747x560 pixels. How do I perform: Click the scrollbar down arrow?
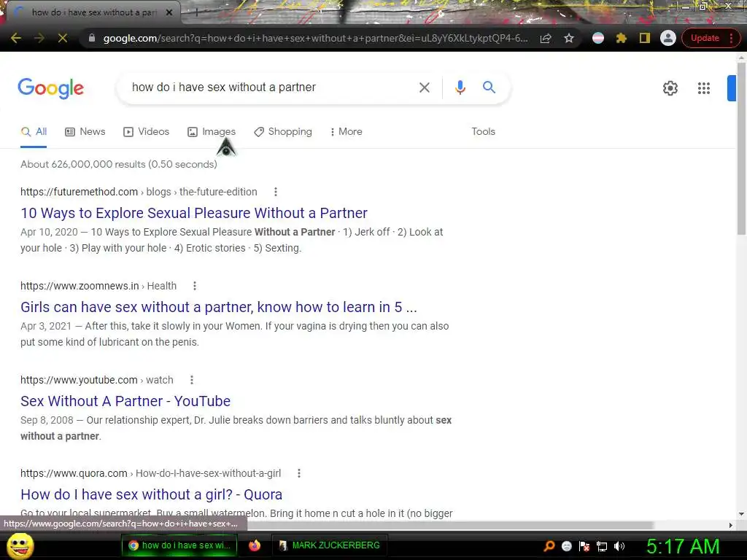(x=741, y=514)
